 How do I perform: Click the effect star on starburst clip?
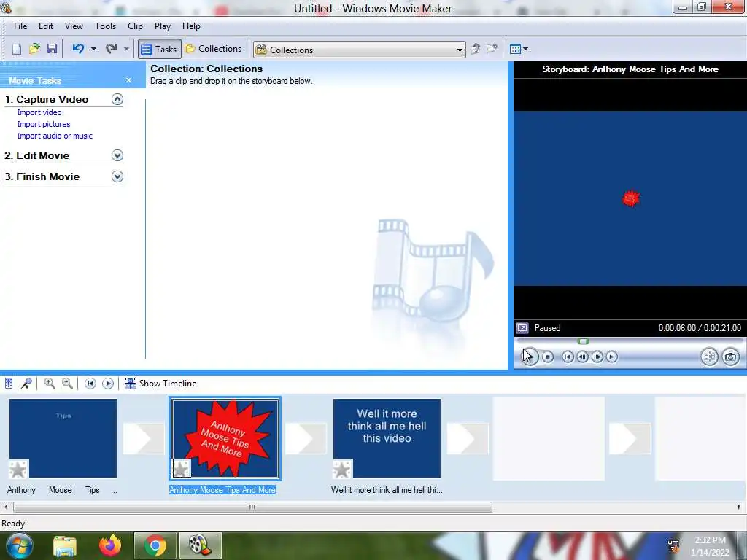pyautogui.click(x=181, y=469)
